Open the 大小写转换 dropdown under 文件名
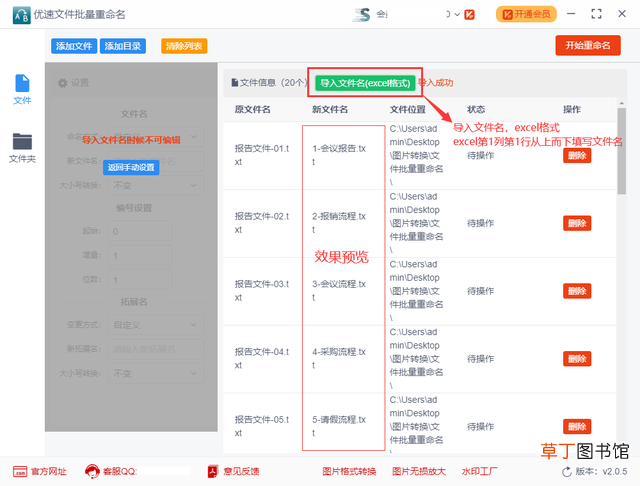 [x=156, y=186]
